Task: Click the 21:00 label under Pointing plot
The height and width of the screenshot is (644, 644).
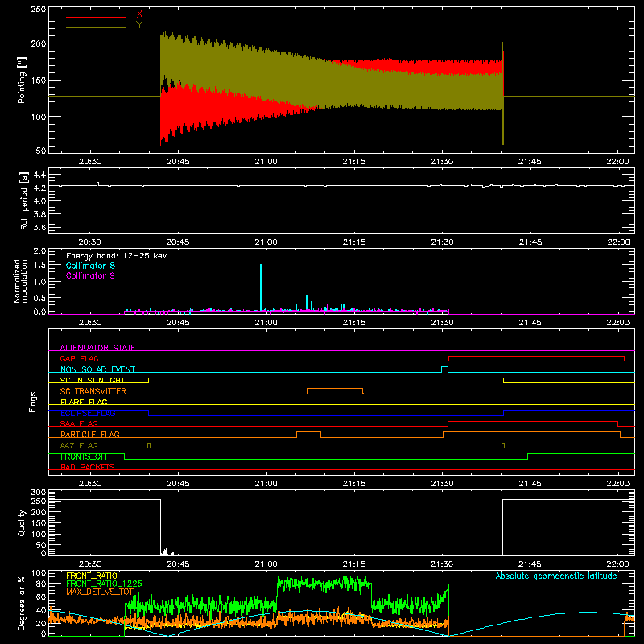Action: [x=266, y=162]
